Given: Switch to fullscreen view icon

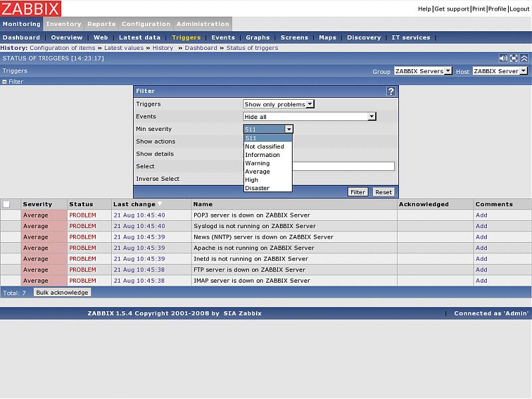Looking at the screenshot, I should pos(514,59).
